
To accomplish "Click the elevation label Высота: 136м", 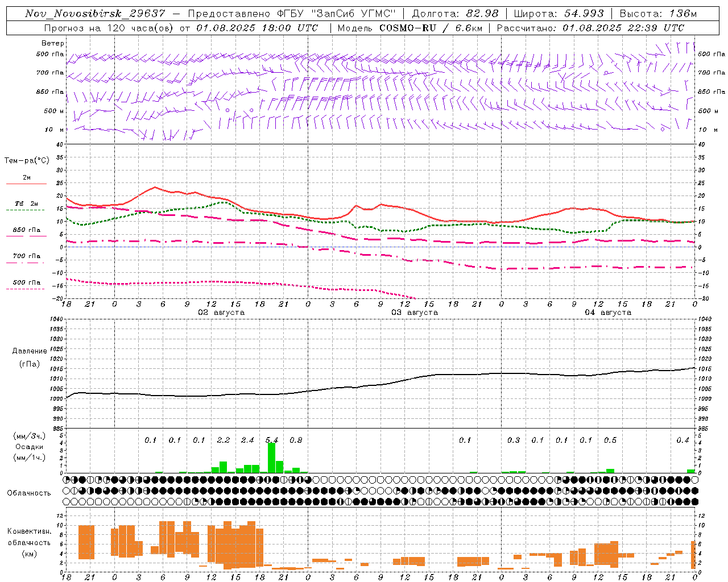I will click(x=658, y=14).
